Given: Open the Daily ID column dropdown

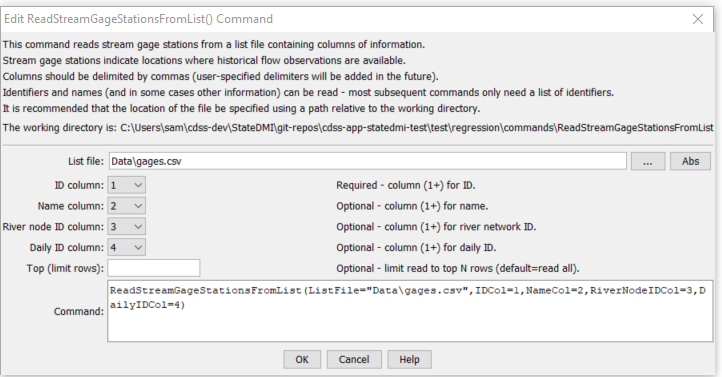Looking at the screenshot, I should [x=127, y=247].
